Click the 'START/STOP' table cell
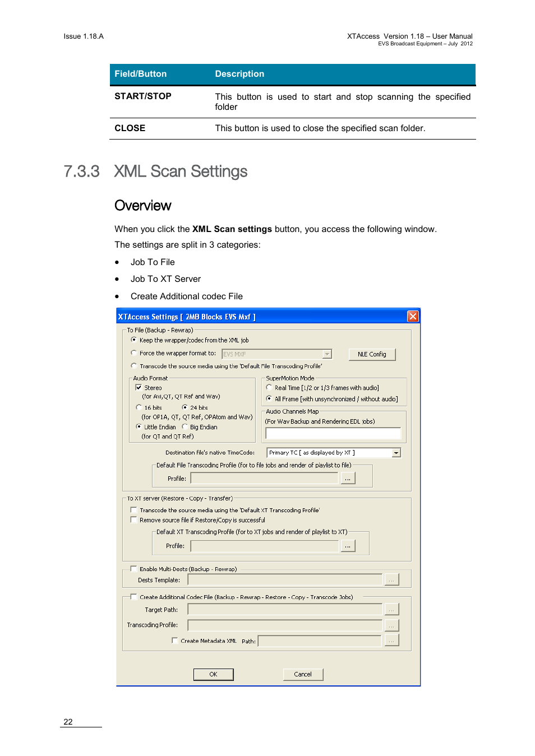Screen dimensions: 535x756 tap(143, 96)
